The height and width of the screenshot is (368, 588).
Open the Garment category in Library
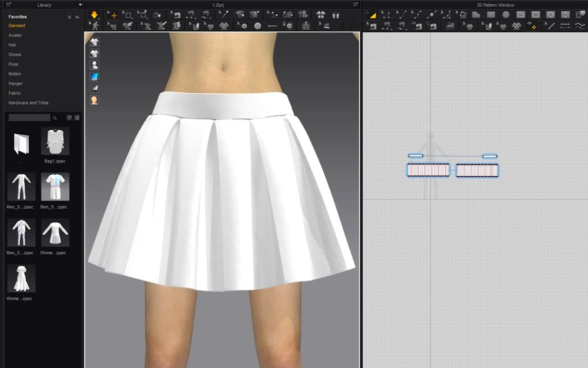coord(17,26)
